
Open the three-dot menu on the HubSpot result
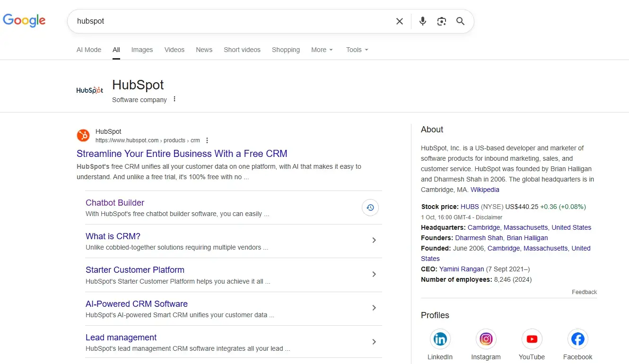click(x=207, y=140)
